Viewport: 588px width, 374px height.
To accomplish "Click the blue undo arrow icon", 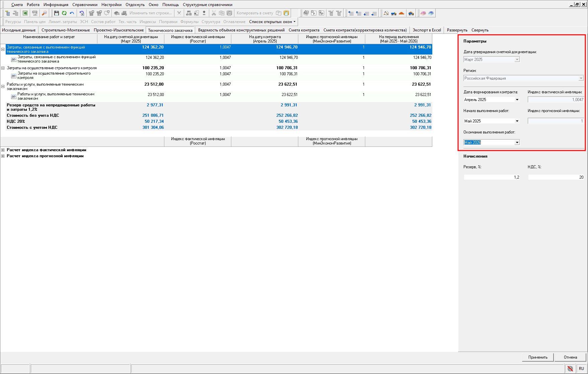I will [x=72, y=13].
